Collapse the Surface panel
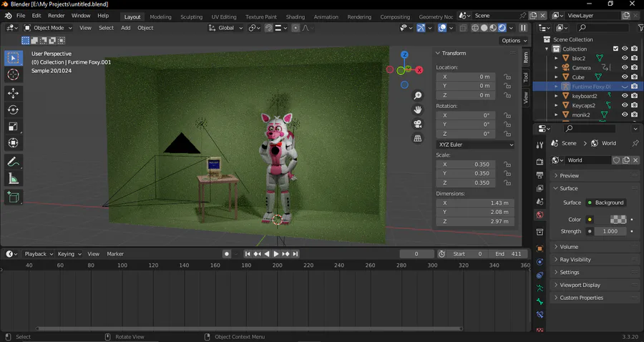Image resolution: width=644 pixels, height=342 pixels. (595, 188)
